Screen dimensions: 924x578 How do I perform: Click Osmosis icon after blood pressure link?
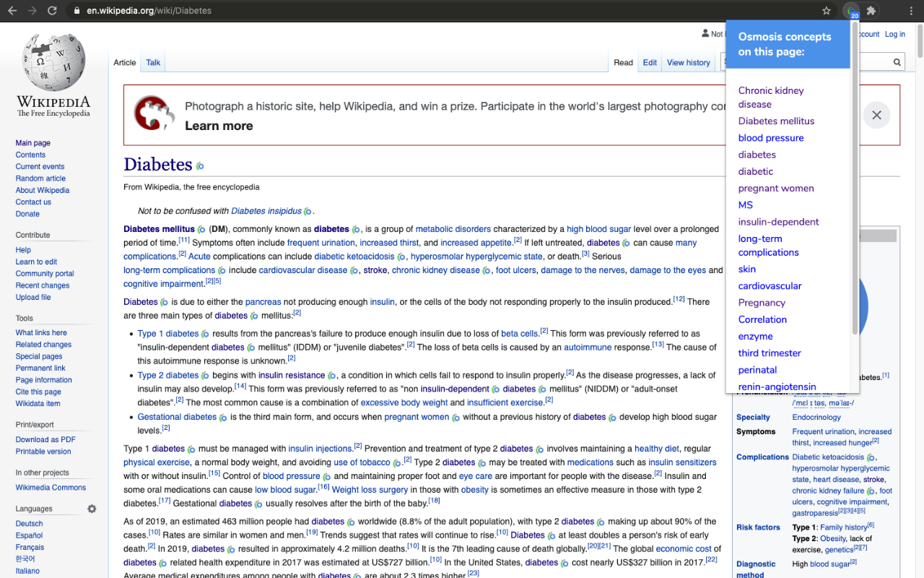[326, 477]
